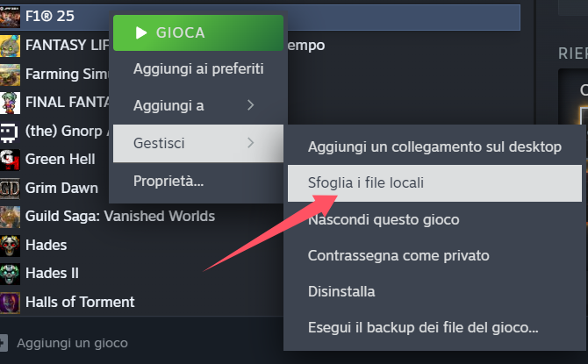588x364 pixels.
Task: Click the FANTASY LIFE game icon
Action: click(10, 45)
